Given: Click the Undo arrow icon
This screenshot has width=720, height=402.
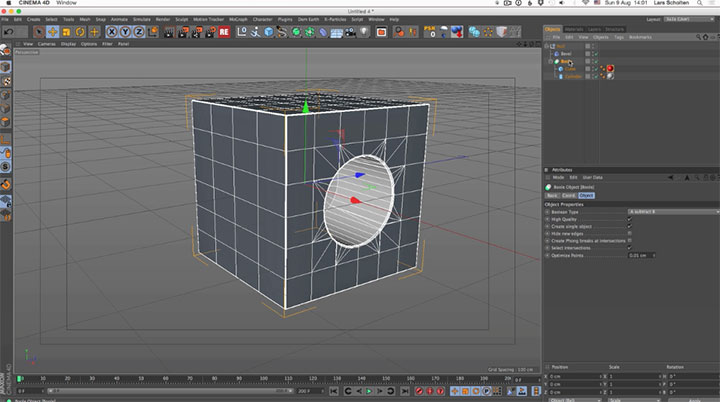Looking at the screenshot, I should click(x=9, y=32).
